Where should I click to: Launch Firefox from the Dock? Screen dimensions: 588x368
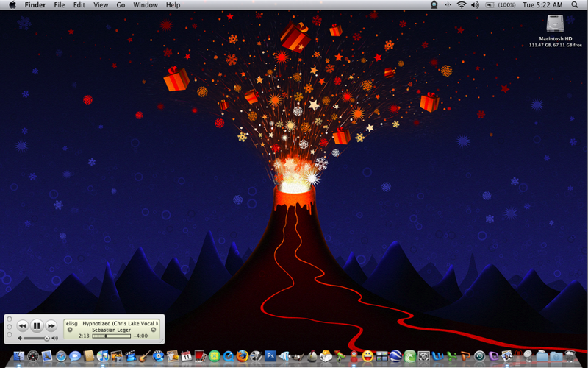pos(243,356)
